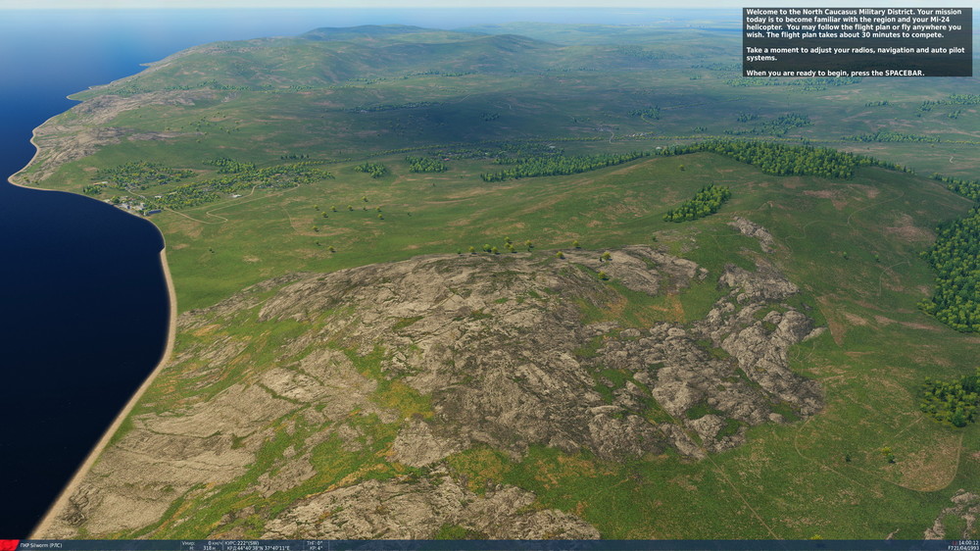Click the 'КР: 4°' roll readout
Image resolution: width=980 pixels, height=551 pixels.
317,548
